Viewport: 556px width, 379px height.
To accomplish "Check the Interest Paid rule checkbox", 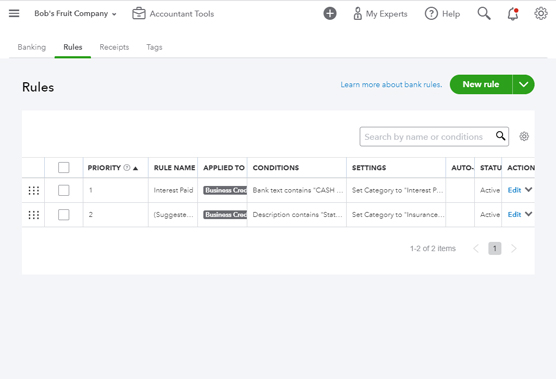I will (63, 190).
